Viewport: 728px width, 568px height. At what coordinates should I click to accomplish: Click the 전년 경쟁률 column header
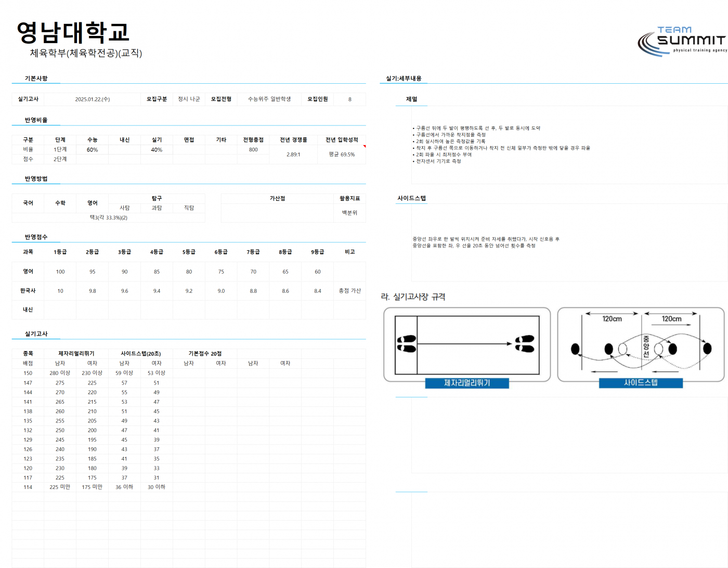point(293,140)
